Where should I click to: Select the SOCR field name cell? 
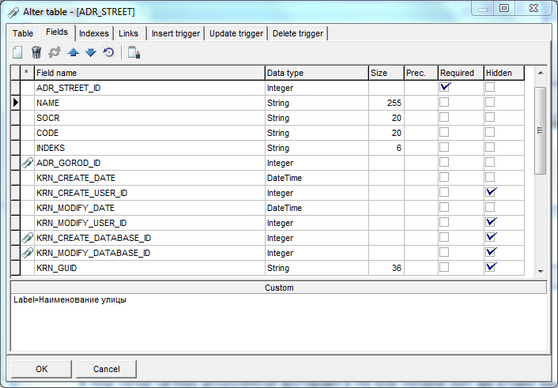pos(150,118)
